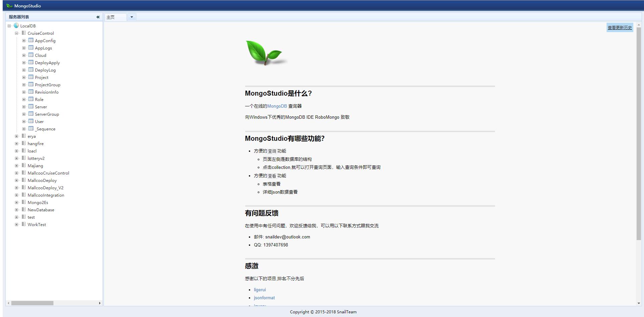The height and width of the screenshot is (317, 644).
Task: Expand the MallcooCruiseControl database node
Action: [x=16, y=173]
